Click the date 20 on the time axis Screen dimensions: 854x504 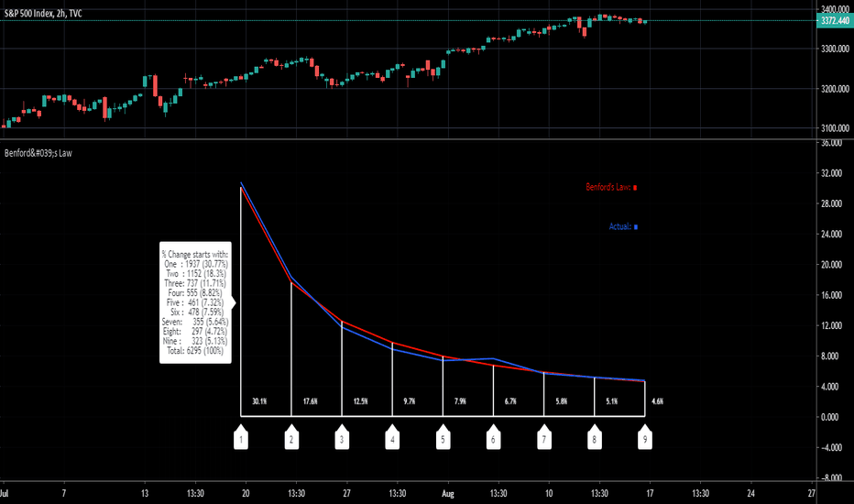[x=246, y=494]
